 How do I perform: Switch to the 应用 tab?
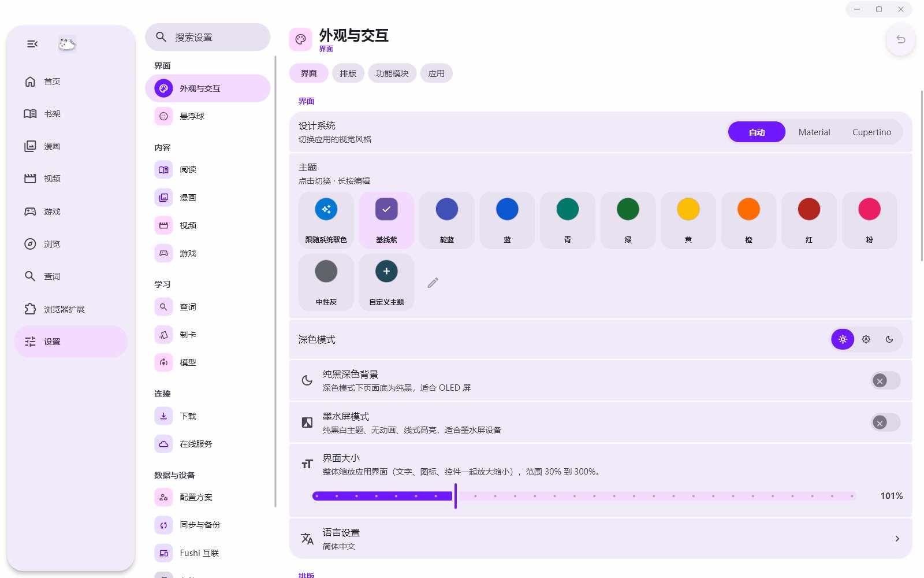(437, 73)
